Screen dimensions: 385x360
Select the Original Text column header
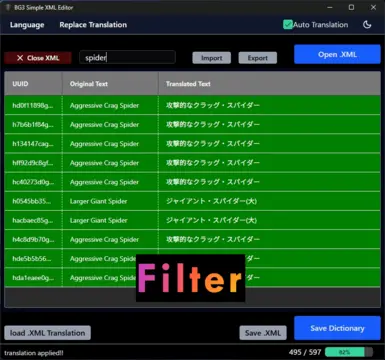coord(110,84)
